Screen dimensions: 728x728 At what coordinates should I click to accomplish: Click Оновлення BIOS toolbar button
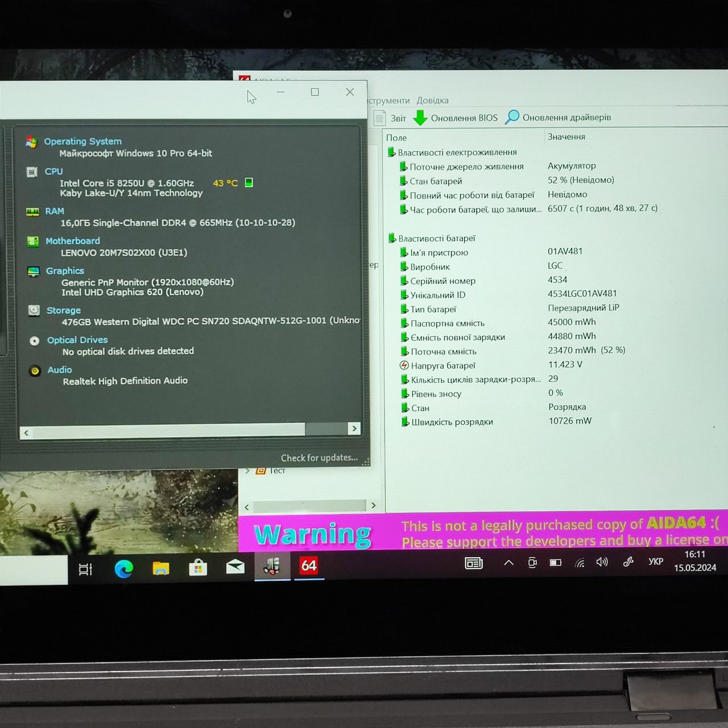455,118
